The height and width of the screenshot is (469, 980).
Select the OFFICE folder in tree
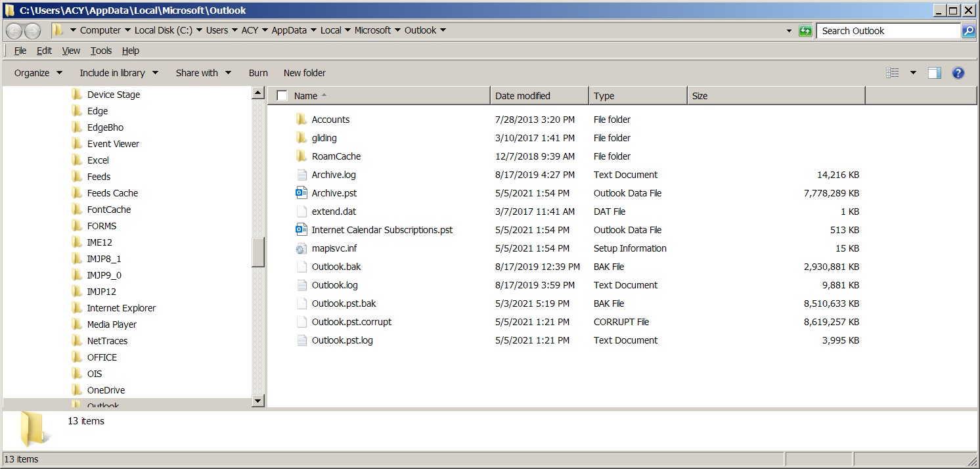[x=102, y=357]
